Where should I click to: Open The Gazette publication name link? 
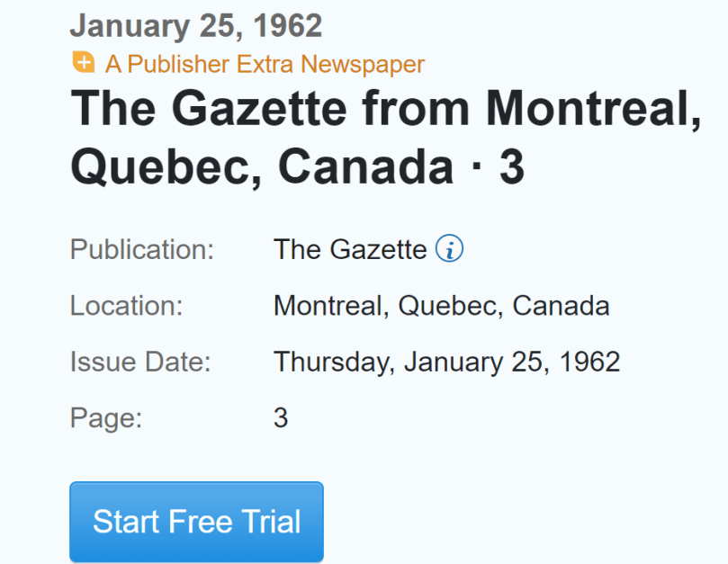coord(350,249)
